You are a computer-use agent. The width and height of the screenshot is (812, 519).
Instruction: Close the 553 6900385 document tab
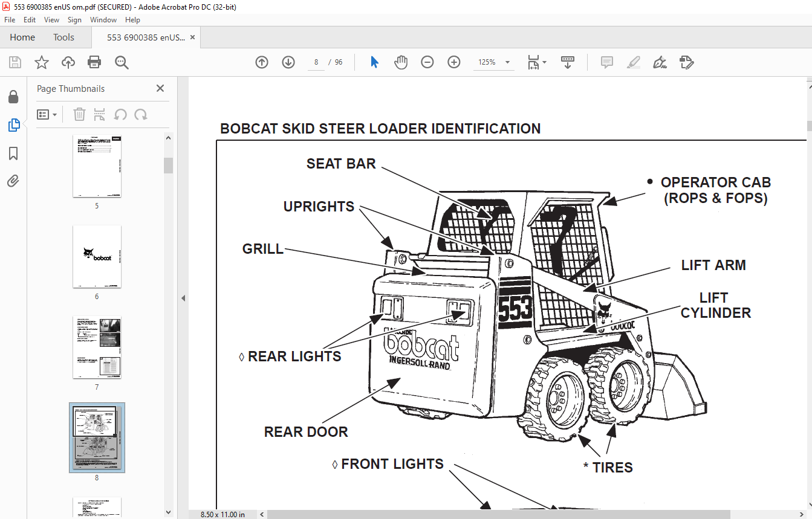pos(193,37)
